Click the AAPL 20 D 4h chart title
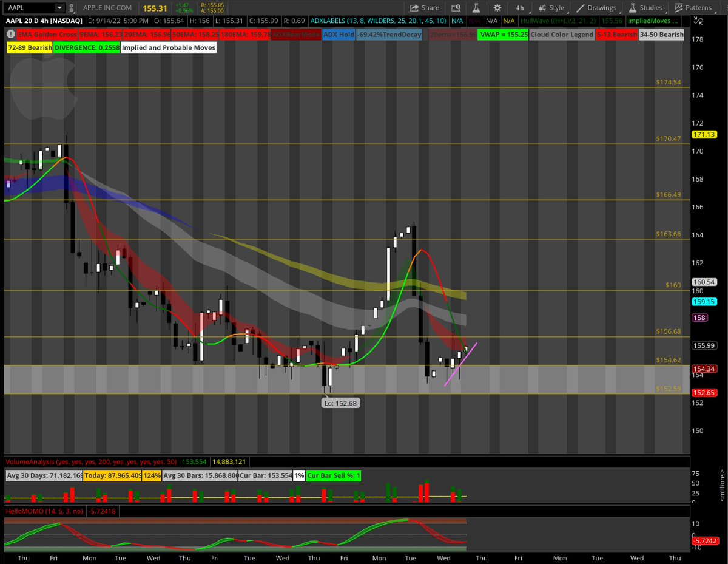This screenshot has height=564, width=728. (44, 20)
